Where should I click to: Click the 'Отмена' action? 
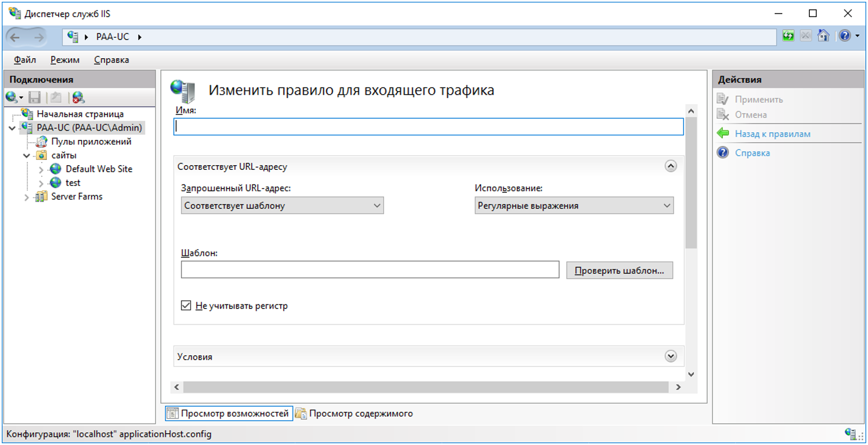(x=751, y=115)
